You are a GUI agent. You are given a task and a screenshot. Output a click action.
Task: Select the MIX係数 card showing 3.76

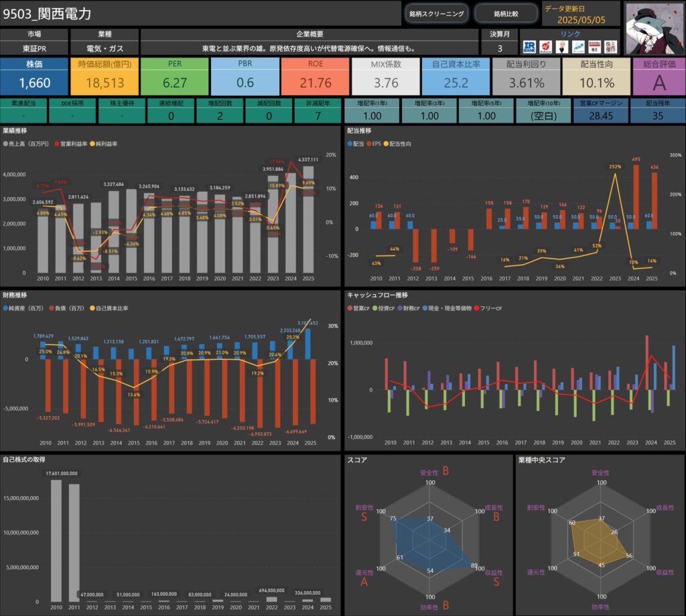click(386, 76)
